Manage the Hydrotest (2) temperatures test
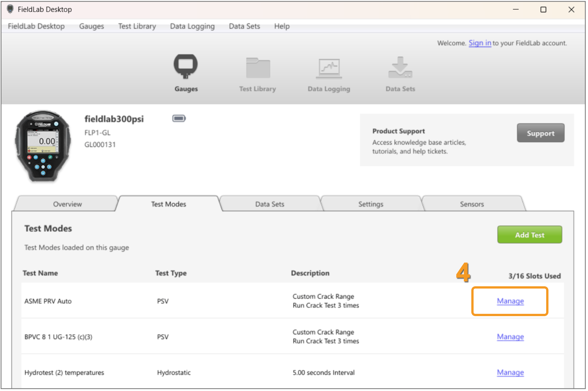Viewport: 588px width, 391px height. click(x=510, y=373)
